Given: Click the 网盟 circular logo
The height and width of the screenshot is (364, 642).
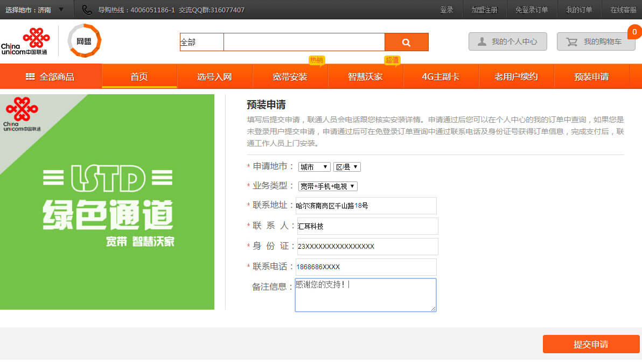Looking at the screenshot, I should click(85, 40).
